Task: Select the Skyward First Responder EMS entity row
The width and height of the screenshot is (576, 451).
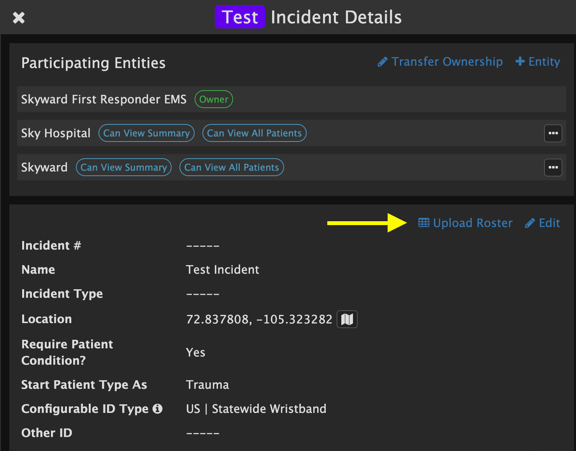Action: 291,99
